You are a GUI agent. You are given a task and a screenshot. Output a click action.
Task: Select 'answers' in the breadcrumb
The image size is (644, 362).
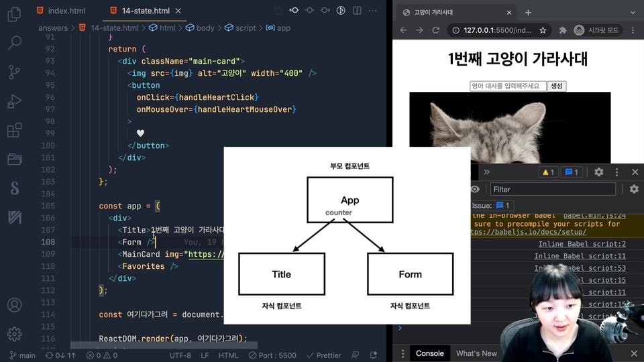click(x=53, y=28)
